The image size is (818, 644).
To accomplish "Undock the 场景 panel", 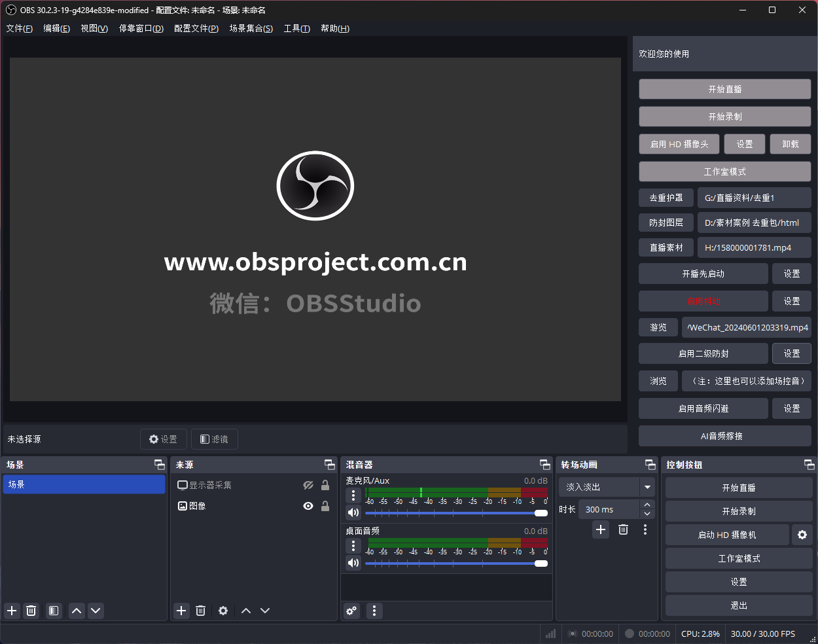I will 160,464.
